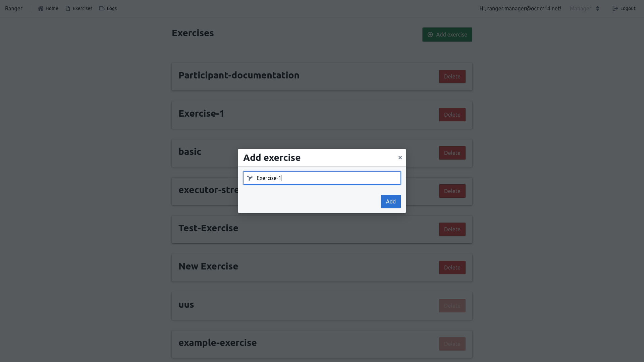644x362 pixels.
Task: Open the Exercises tab
Action: pyautogui.click(x=82, y=8)
